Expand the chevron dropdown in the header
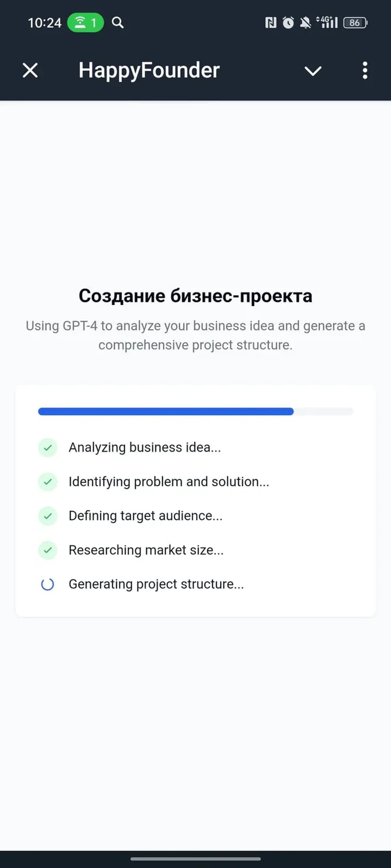 click(x=313, y=71)
